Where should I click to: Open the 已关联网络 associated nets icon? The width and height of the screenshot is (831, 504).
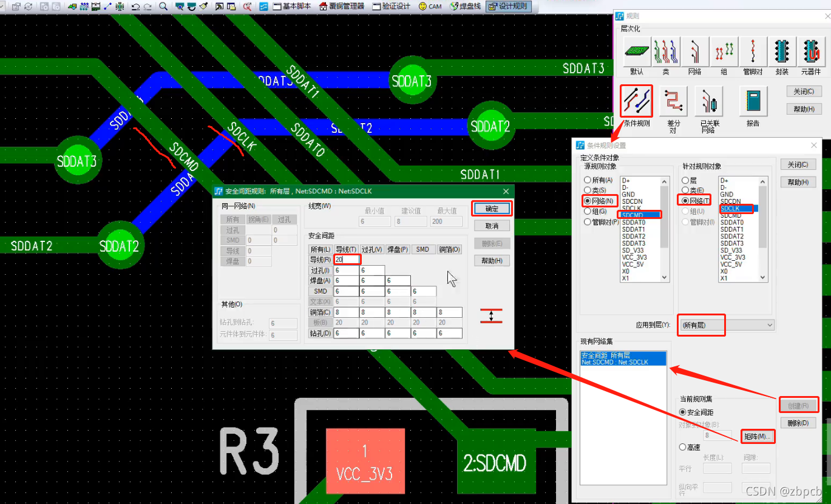[x=708, y=101]
